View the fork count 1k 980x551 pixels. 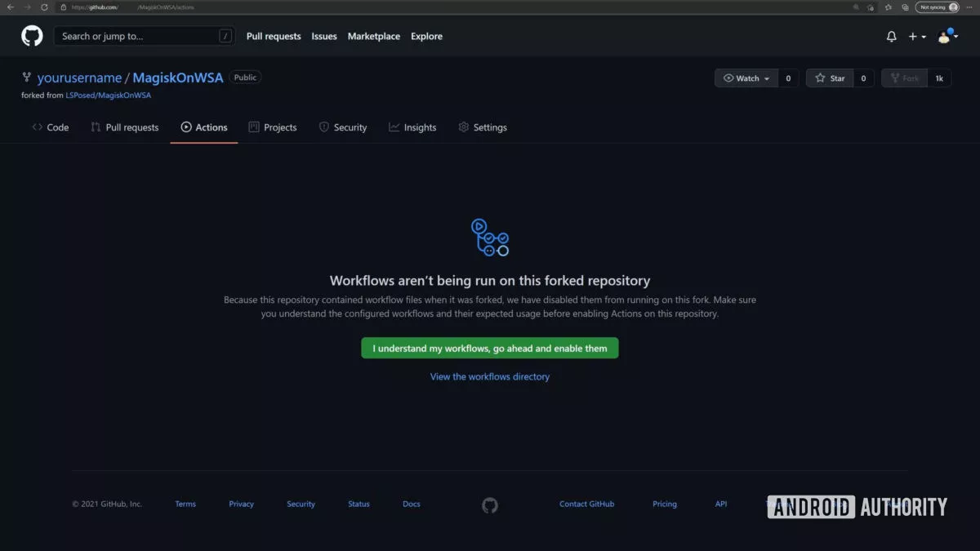[939, 78]
